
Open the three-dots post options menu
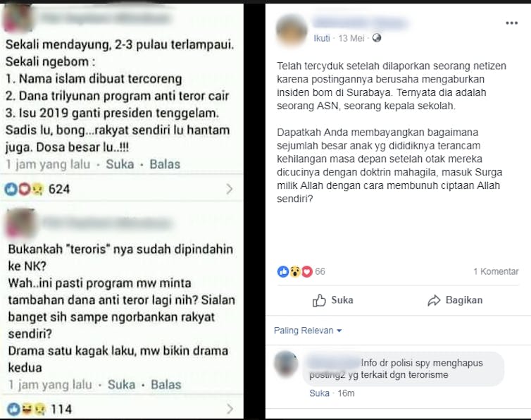pos(511,23)
